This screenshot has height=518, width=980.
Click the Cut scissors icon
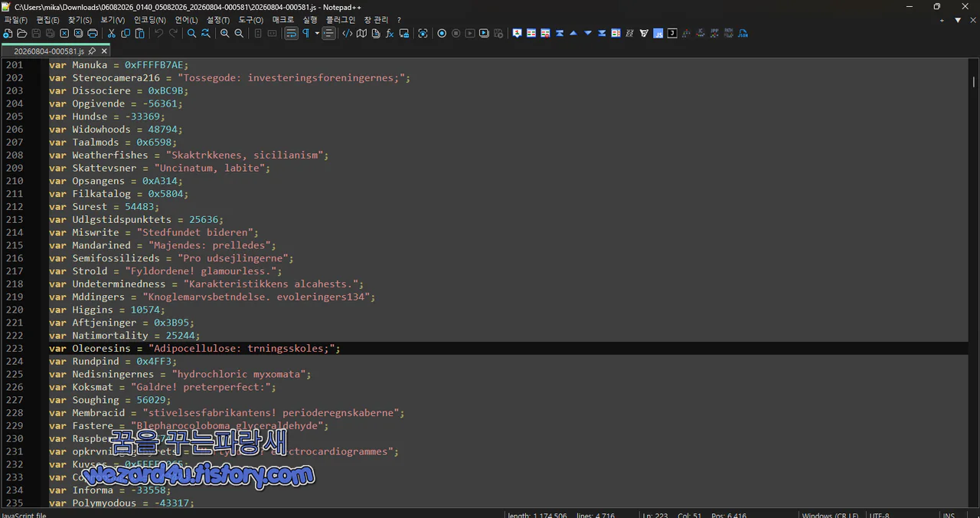click(112, 34)
